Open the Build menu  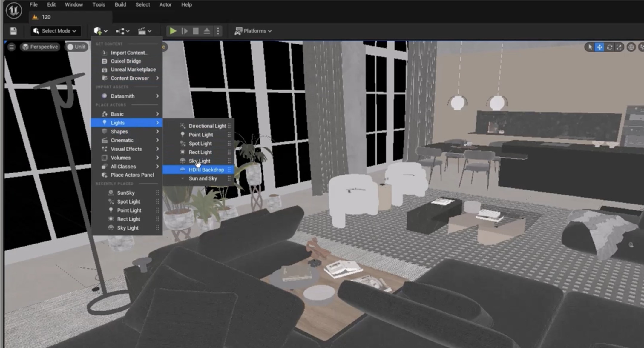[120, 5]
